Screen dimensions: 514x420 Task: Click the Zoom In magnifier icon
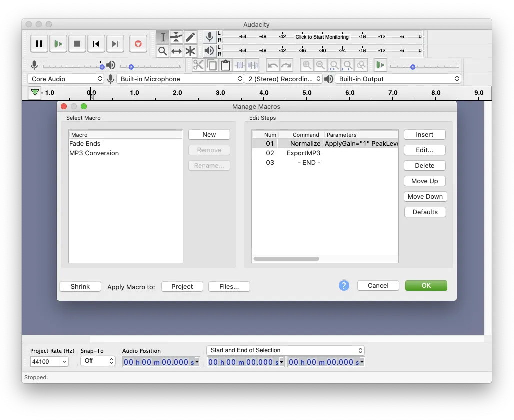[307, 65]
